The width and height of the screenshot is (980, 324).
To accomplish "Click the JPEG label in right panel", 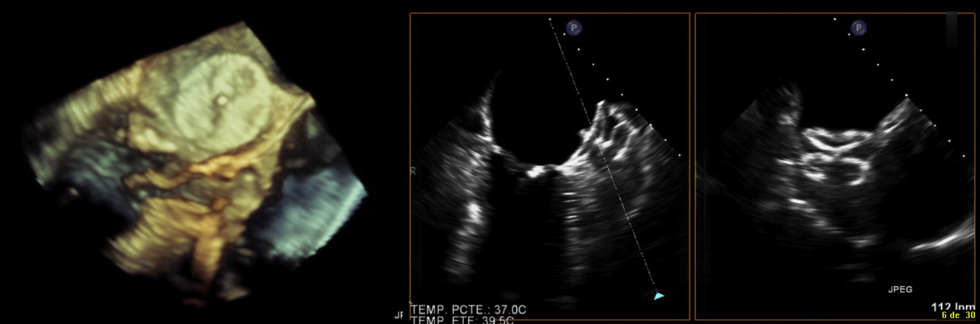I will (900, 289).
